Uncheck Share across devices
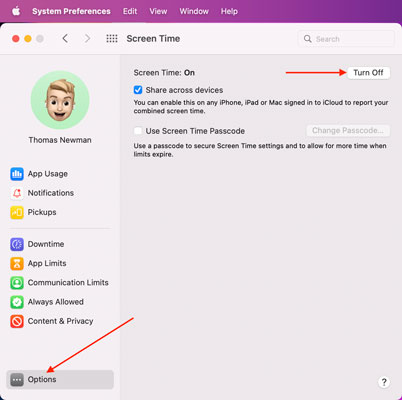This screenshot has height=400, width=402. (138, 90)
